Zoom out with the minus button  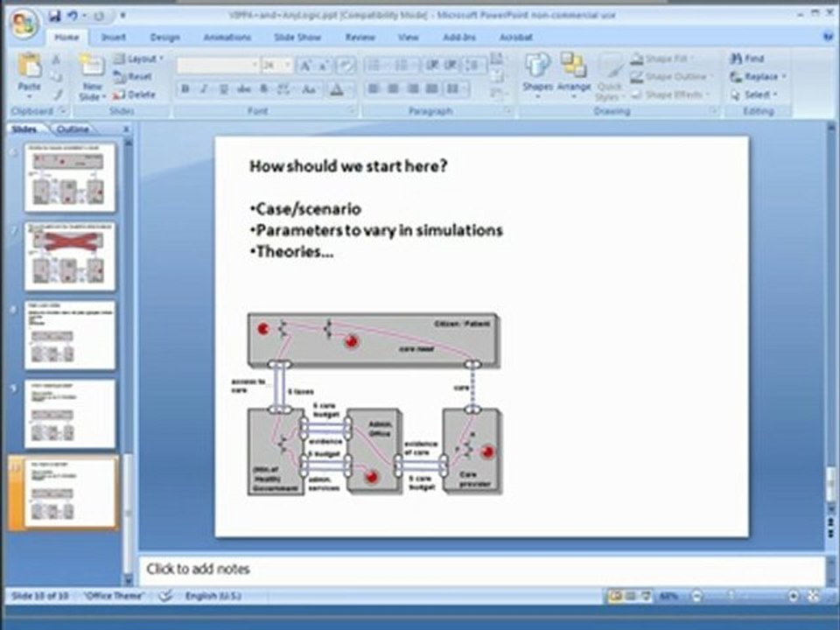696,596
